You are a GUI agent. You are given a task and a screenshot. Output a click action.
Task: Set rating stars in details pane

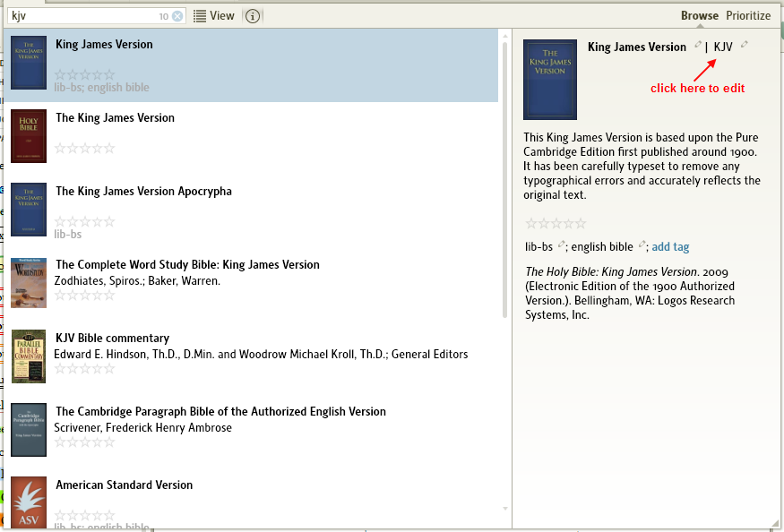point(556,224)
